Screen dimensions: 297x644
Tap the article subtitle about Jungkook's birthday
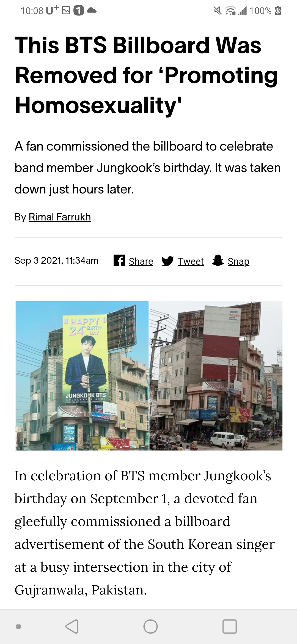[x=148, y=168]
